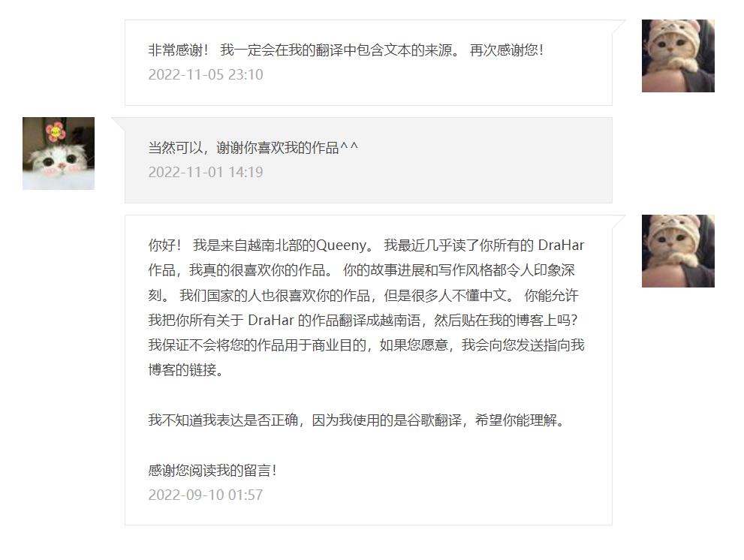
Task: Click the text 再次感谢您 in top message
Action: click(x=506, y=50)
